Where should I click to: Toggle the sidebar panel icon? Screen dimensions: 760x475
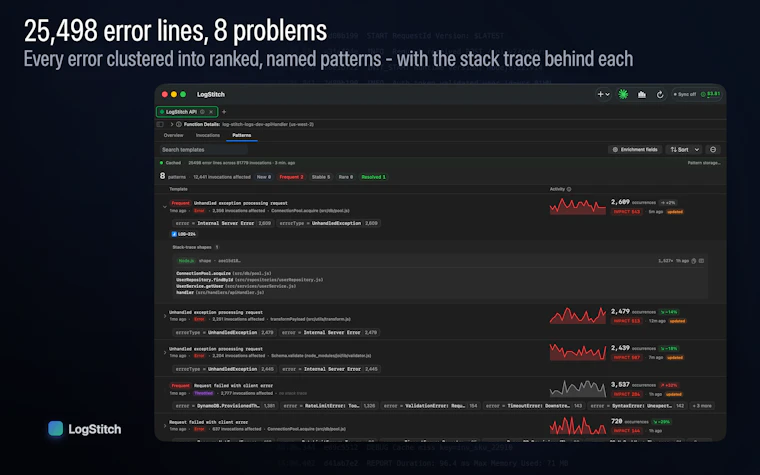[160, 125]
